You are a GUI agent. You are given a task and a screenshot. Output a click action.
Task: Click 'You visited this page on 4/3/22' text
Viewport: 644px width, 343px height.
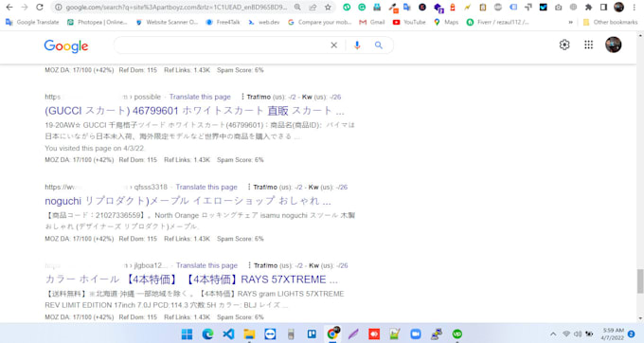click(x=95, y=149)
